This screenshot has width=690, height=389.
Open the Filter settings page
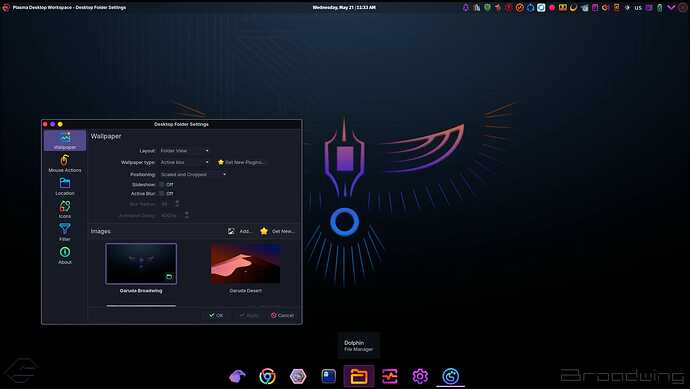click(x=65, y=232)
